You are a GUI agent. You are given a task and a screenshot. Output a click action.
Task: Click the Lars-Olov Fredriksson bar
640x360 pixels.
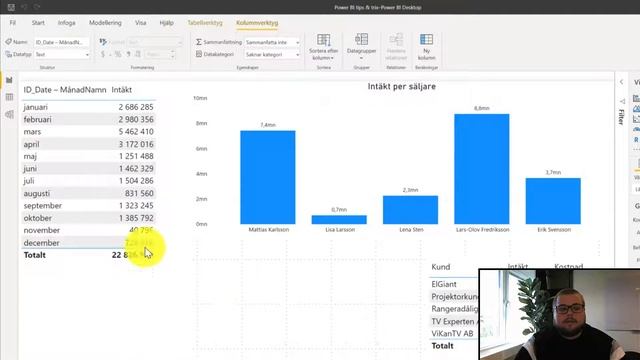coord(482,169)
